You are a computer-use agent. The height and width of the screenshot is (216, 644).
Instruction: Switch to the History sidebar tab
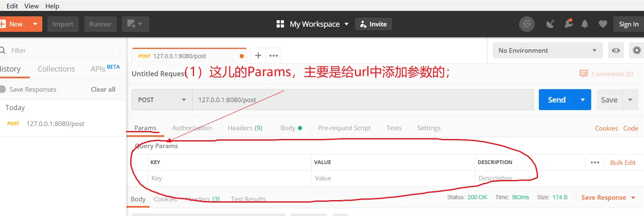[10, 69]
